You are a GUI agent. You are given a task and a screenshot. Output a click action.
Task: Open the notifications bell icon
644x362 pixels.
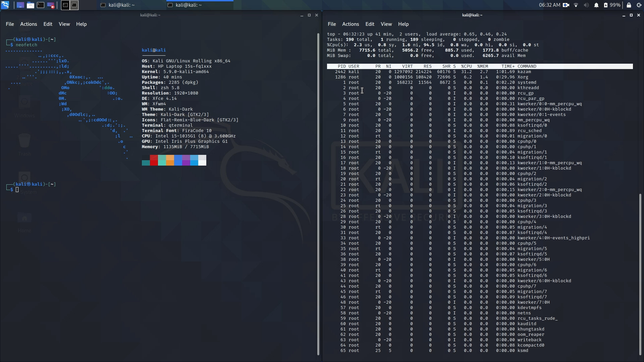(x=596, y=5)
